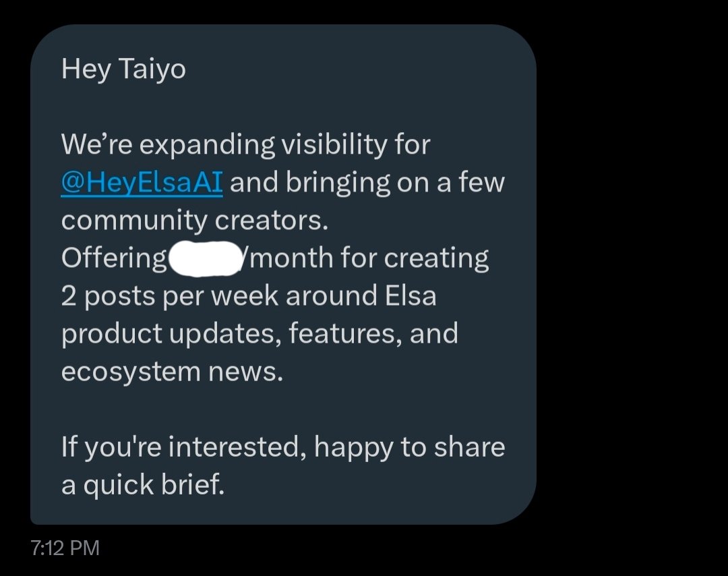
Task: Click the word "Taiyo" in the greeting
Action: (x=152, y=69)
